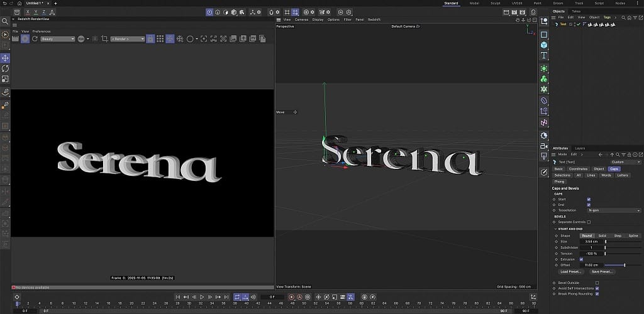Select the Rotate tool in left toolbar
This screenshot has height=314, width=644.
[6, 68]
